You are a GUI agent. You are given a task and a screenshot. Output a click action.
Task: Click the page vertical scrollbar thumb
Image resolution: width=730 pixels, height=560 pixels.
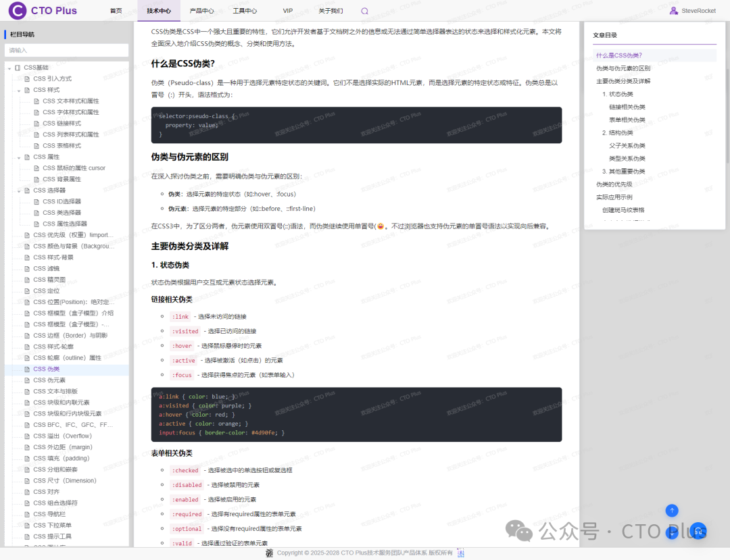click(x=728, y=116)
